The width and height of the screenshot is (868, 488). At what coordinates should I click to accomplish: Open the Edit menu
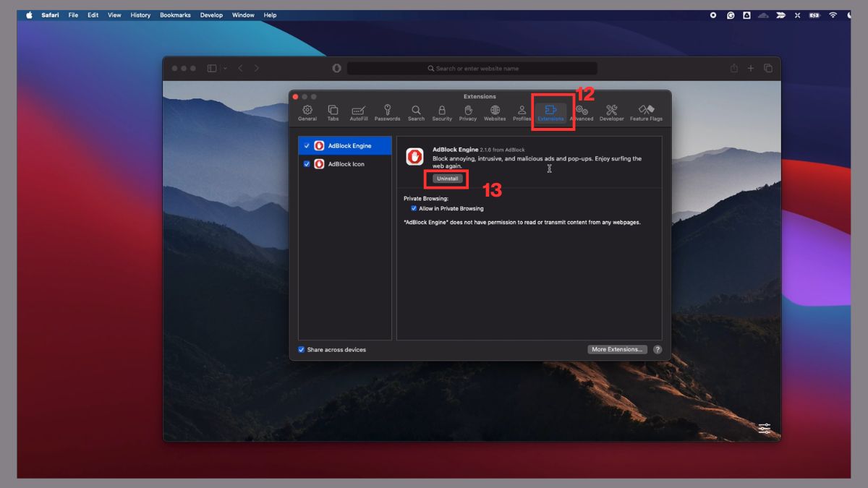click(93, 15)
